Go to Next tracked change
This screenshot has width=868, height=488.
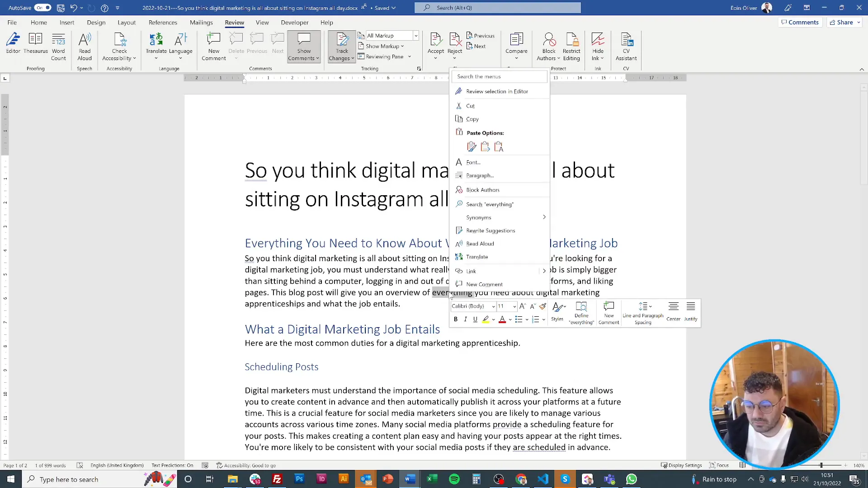pos(476,46)
